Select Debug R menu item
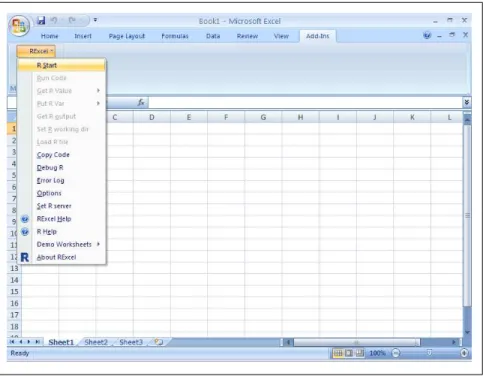Viewport: 483px width, 376px height. point(62,168)
